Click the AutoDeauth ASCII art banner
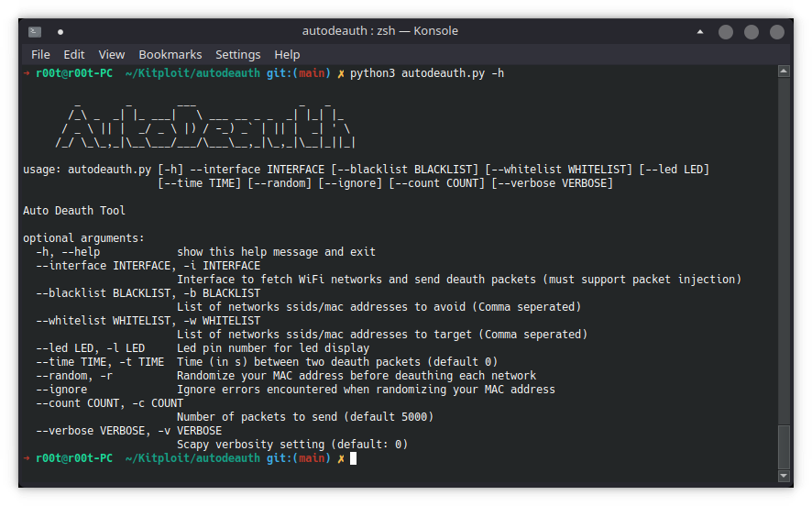 click(x=205, y=126)
